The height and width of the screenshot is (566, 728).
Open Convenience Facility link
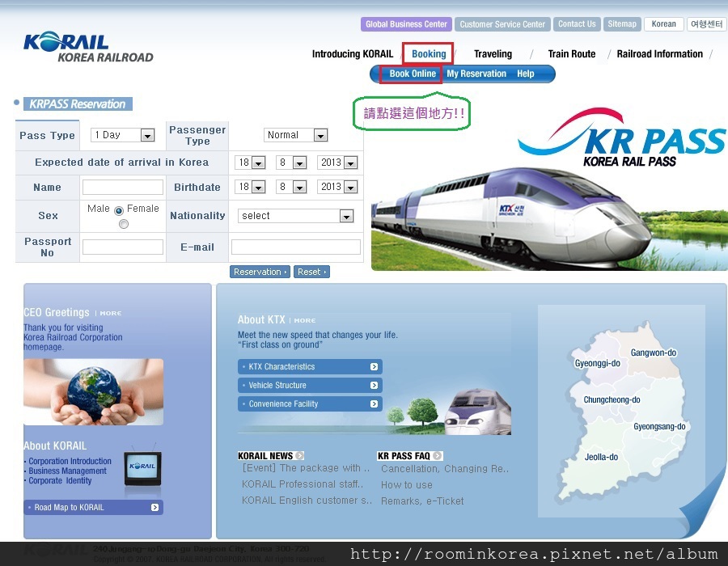click(x=310, y=403)
